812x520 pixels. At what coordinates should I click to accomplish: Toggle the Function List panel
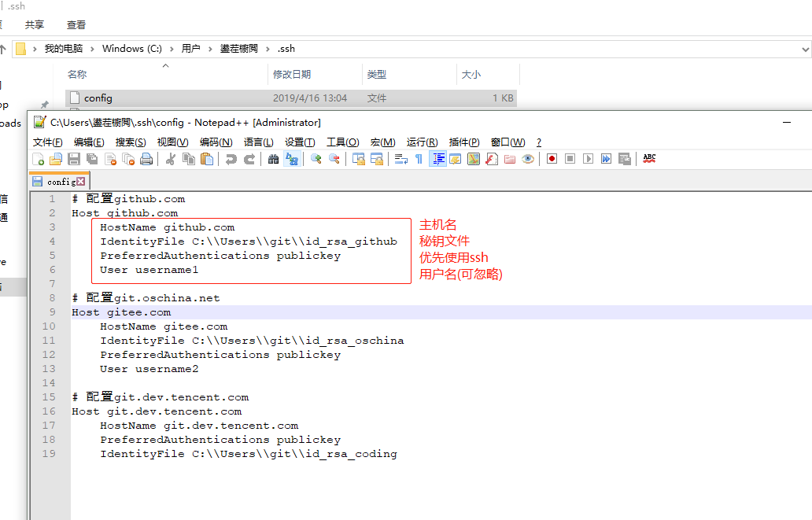coord(492,159)
